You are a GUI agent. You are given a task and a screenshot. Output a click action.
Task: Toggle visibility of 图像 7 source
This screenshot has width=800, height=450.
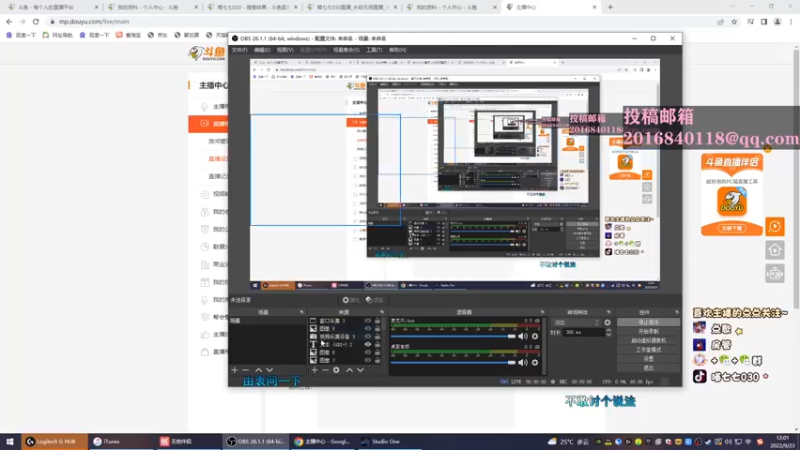(367, 360)
